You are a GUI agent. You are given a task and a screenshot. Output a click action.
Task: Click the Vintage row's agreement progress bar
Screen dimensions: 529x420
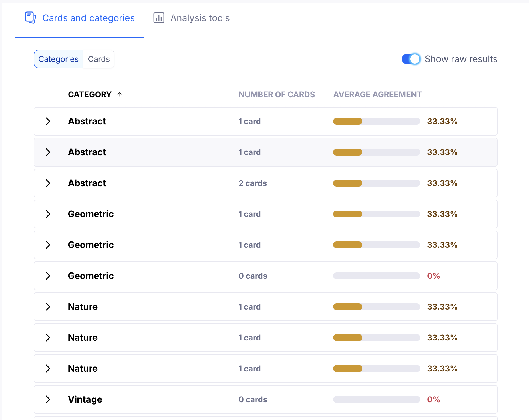376,399
